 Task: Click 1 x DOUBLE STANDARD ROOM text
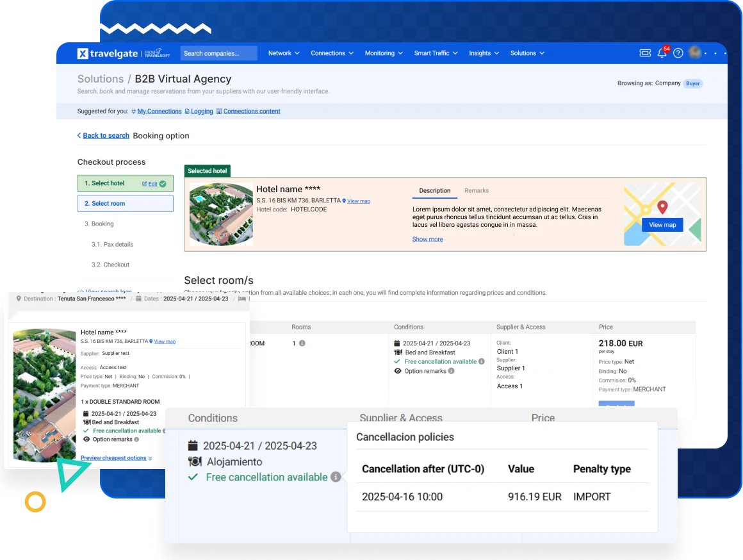point(120,402)
